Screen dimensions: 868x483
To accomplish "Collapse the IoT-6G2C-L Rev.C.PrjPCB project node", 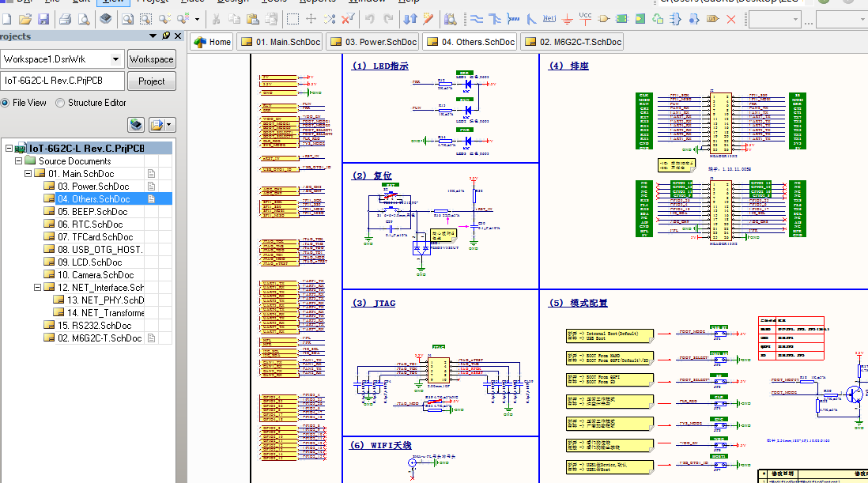I will coord(9,149).
